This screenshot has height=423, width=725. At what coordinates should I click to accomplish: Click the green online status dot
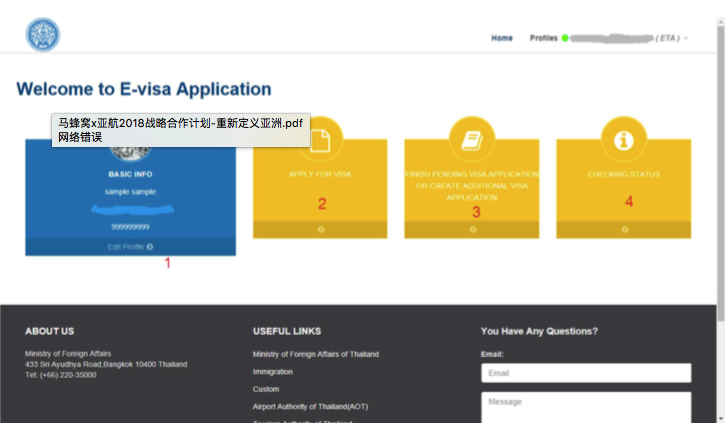(565, 38)
